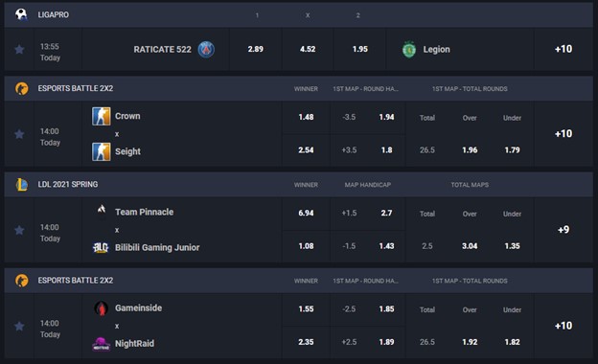Favorite the RATICATE 522 vs Legion match
Screen dimensions: 598x364
pyautogui.click(x=19, y=50)
